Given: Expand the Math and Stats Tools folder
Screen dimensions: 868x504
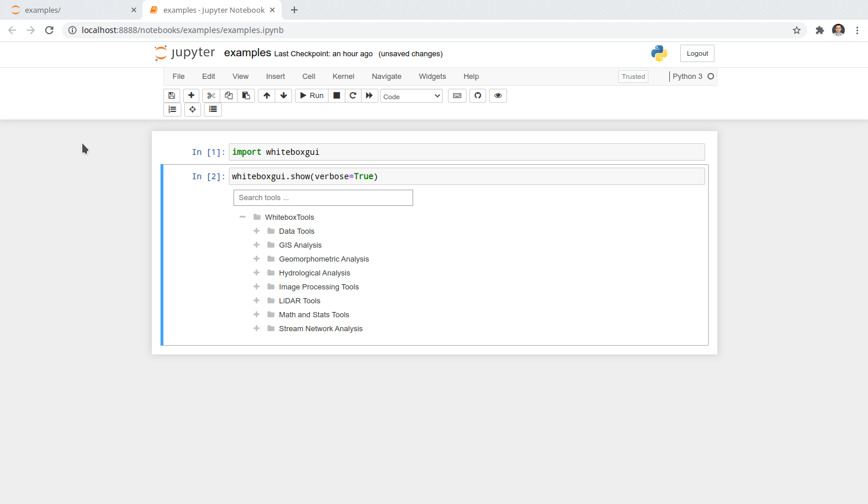Looking at the screenshot, I should (x=256, y=314).
